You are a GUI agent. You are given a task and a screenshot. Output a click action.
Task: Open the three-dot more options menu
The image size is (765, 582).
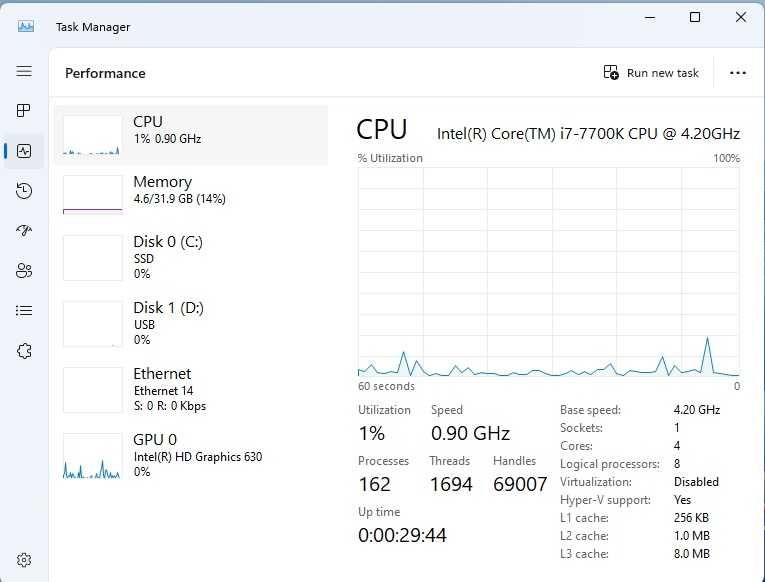point(738,73)
